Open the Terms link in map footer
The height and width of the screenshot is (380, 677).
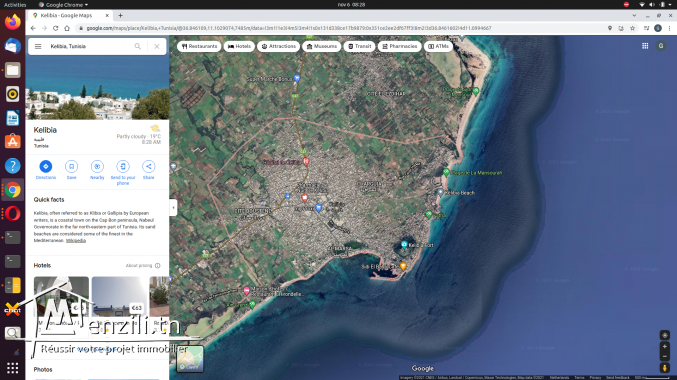(579, 377)
